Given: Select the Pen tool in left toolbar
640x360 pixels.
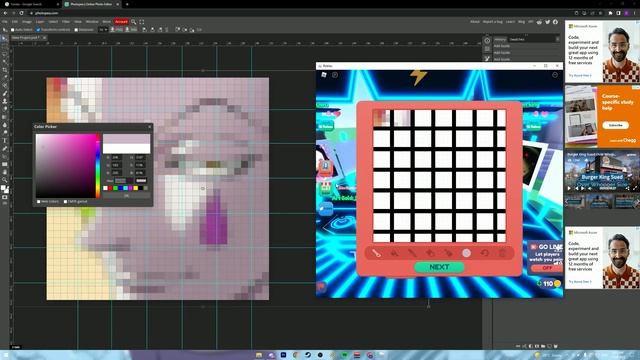Looking at the screenshot, I should pos(4,149).
